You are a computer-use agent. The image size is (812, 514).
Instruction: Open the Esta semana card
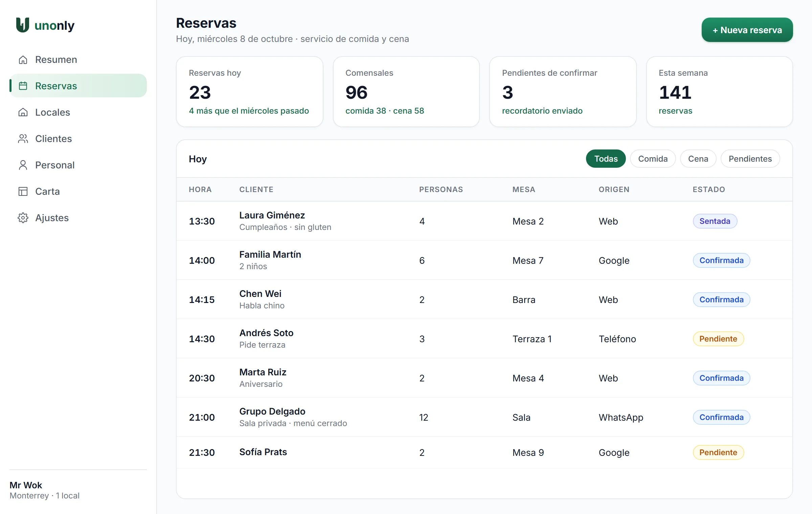(719, 92)
